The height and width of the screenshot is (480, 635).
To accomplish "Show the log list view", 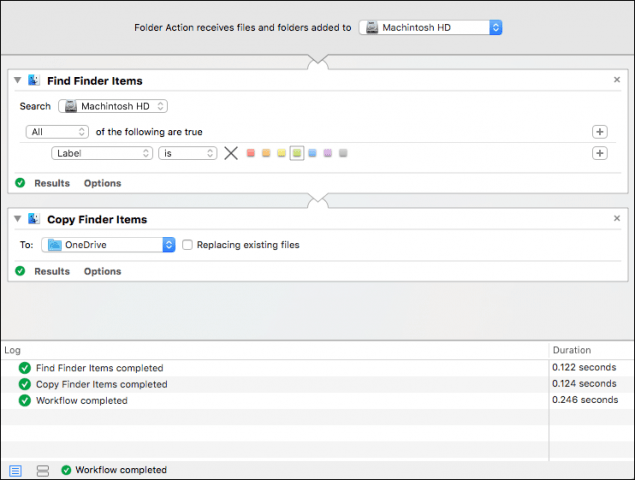I will (x=15, y=470).
